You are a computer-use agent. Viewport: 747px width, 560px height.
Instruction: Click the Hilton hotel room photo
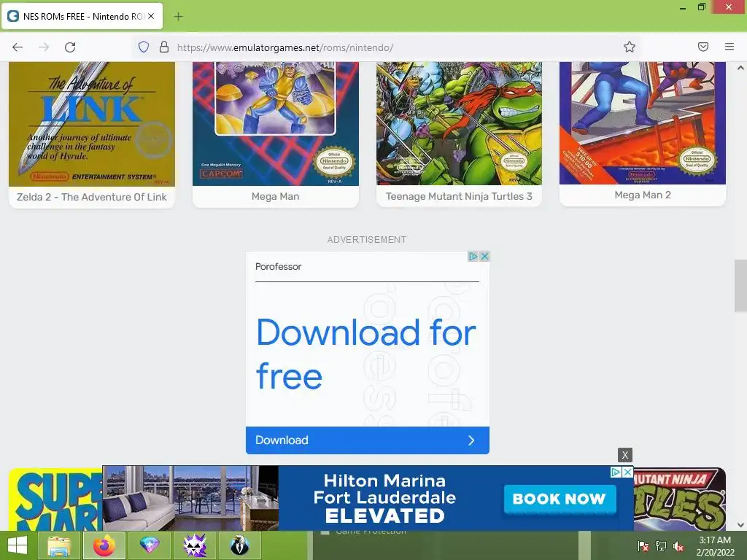coord(190,498)
